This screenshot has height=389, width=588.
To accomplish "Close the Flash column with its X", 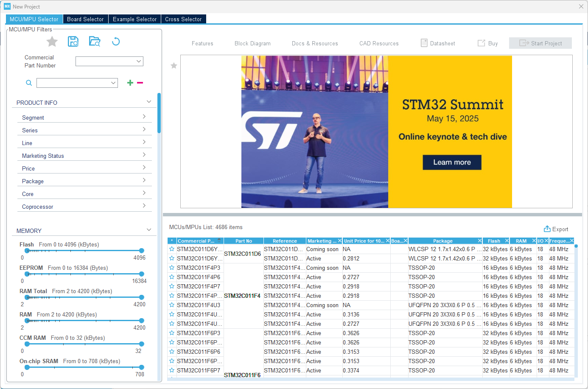I will (507, 241).
